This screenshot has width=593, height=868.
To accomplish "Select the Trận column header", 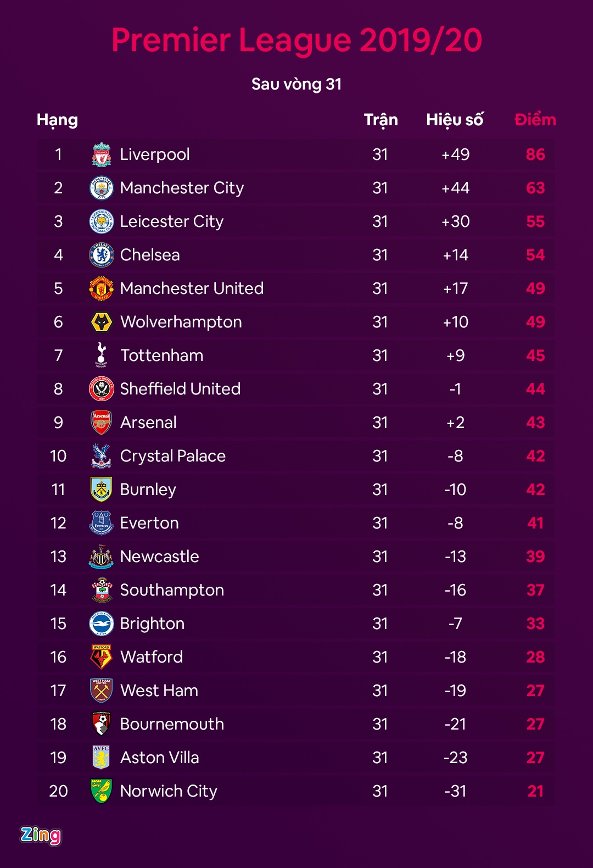I will point(381,120).
